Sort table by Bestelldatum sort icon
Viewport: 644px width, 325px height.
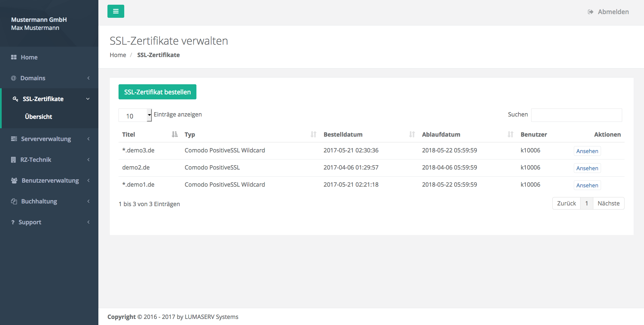point(412,134)
